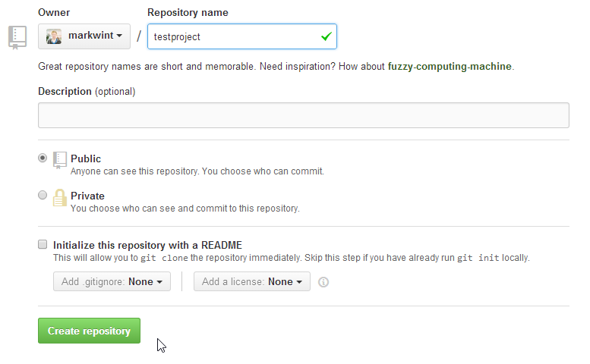Viewport: 590px width, 364px height.
Task: Click the repository book icon beside Owner
Action: click(17, 36)
